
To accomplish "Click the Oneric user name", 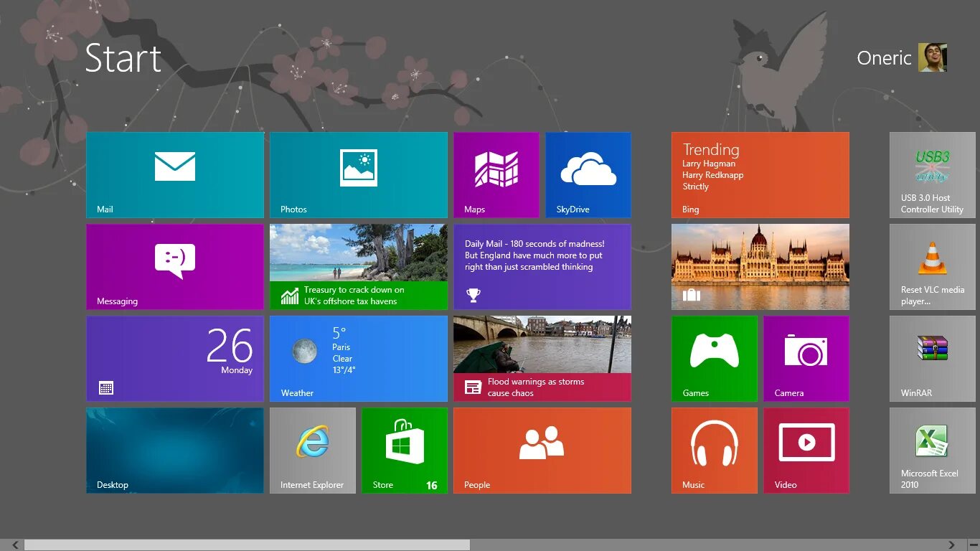I will pyautogui.click(x=884, y=58).
